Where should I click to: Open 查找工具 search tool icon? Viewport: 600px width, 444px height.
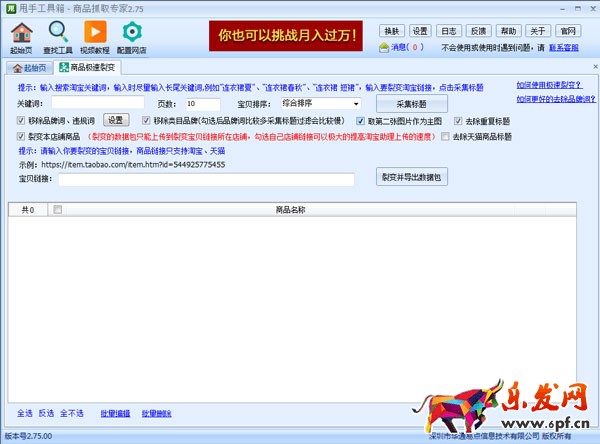57,37
